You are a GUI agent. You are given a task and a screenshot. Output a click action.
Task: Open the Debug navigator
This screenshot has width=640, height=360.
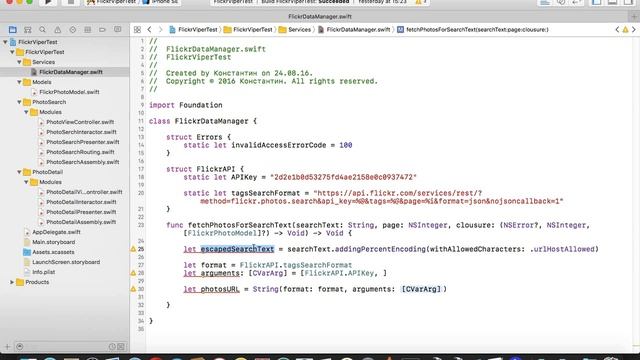click(87, 29)
